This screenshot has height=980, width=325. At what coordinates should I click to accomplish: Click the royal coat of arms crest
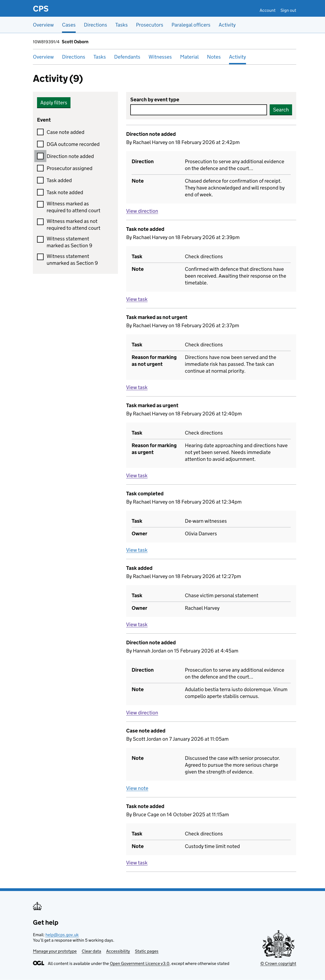point(278,944)
